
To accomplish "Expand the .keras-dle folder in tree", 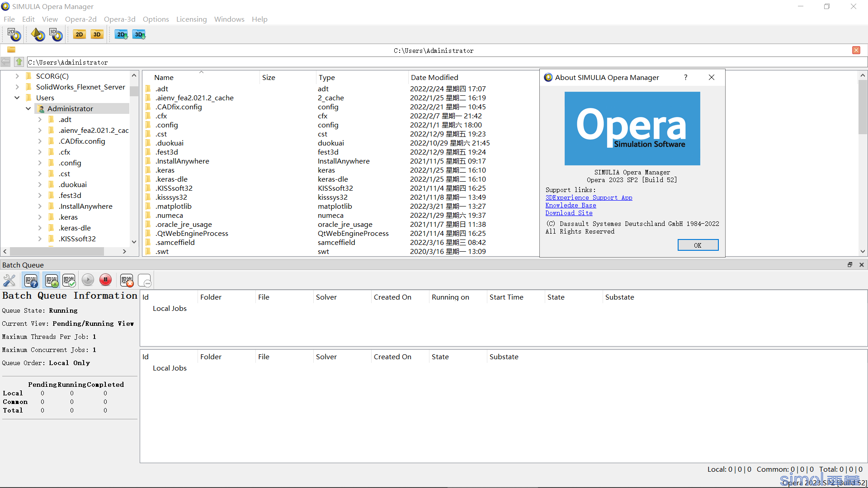I will click(x=40, y=228).
